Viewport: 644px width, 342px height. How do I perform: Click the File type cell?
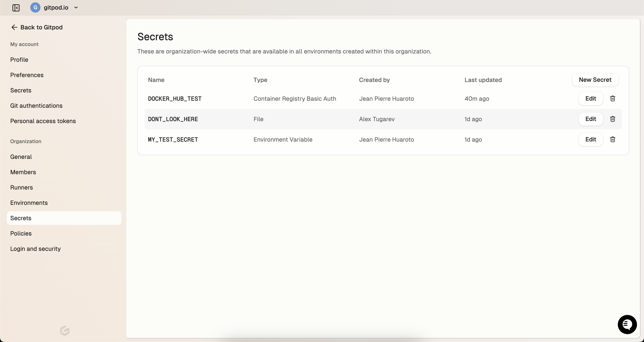click(x=259, y=119)
